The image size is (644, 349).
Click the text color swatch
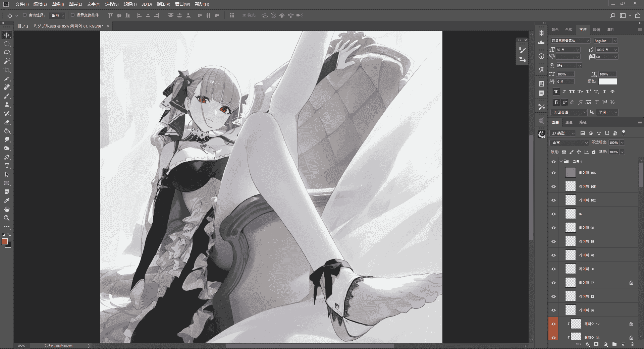click(x=607, y=81)
